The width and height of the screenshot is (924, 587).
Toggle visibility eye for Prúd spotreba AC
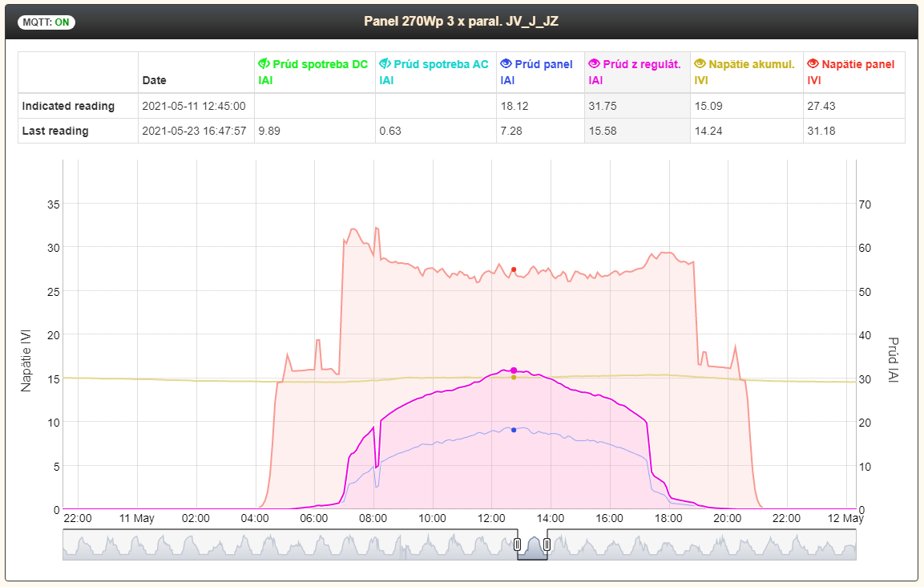tap(385, 63)
